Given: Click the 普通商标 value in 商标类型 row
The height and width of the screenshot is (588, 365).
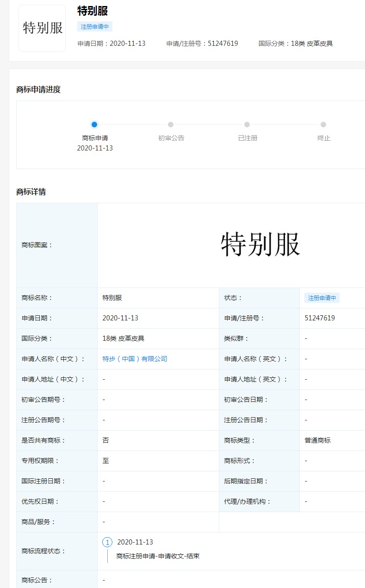Looking at the screenshot, I should click(318, 440).
